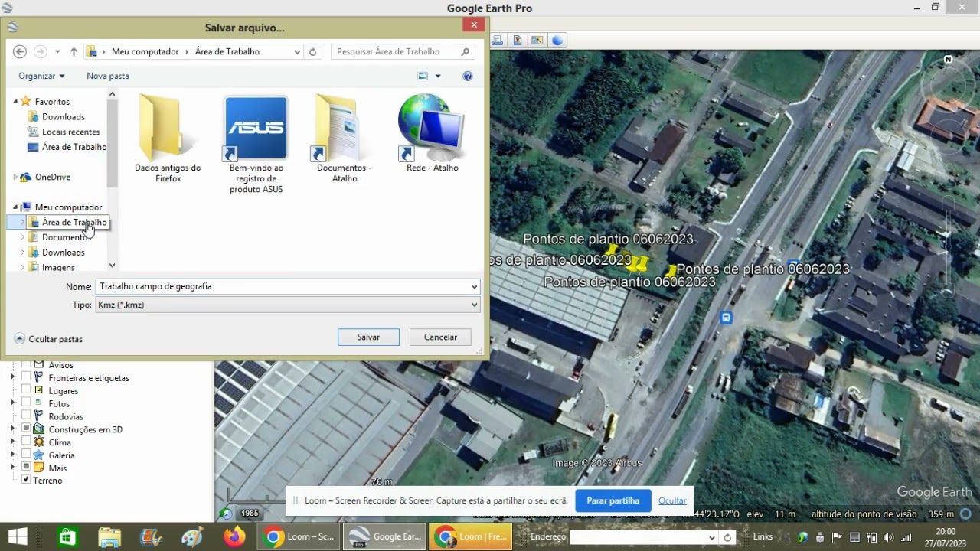Click Parar partilha in Loom bar

pos(613,500)
